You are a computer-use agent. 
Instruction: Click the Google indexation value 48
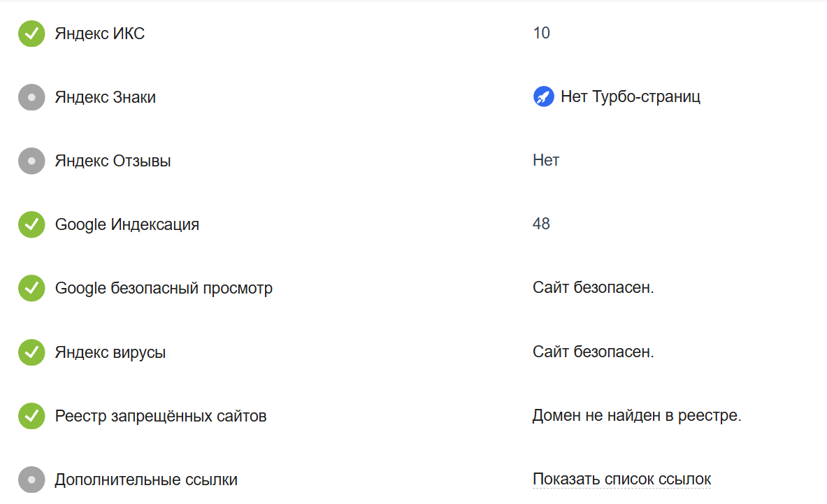(541, 224)
